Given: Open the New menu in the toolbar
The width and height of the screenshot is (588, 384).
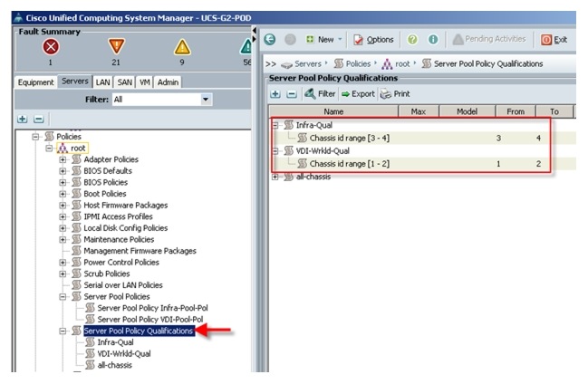Looking at the screenshot, I should [324, 39].
